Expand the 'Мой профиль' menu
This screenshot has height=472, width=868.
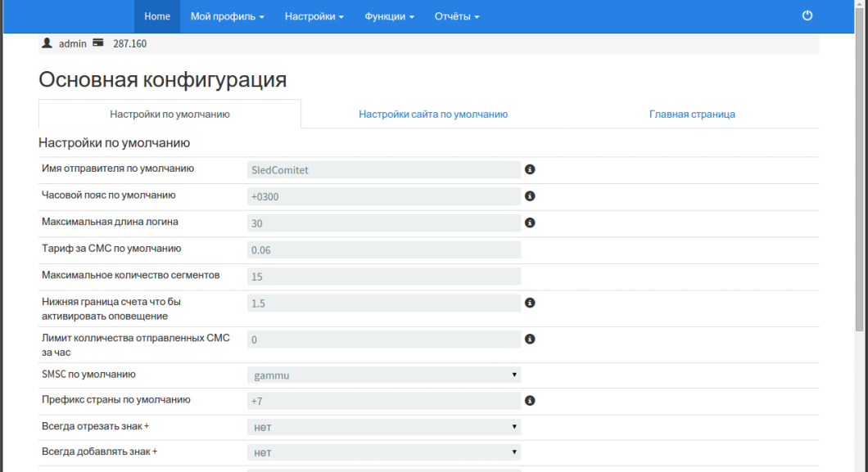(227, 16)
